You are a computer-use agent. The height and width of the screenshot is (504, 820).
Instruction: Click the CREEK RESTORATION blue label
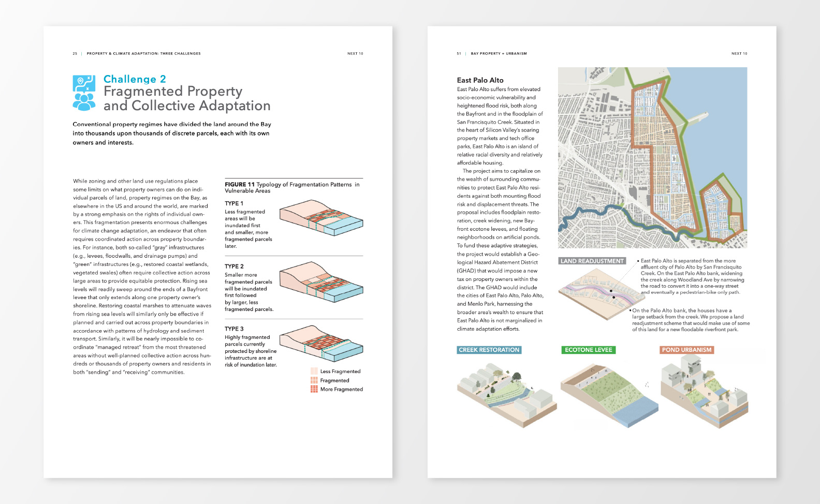pyautogui.click(x=489, y=350)
